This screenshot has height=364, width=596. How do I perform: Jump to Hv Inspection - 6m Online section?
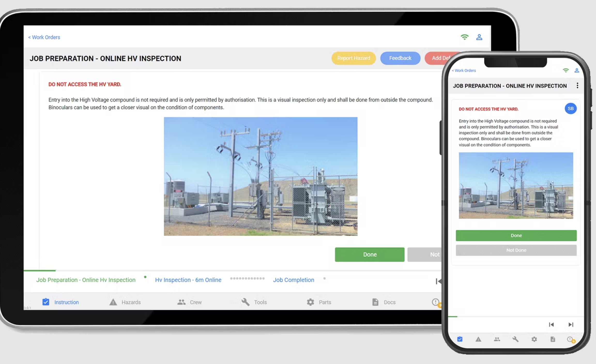[x=188, y=280]
